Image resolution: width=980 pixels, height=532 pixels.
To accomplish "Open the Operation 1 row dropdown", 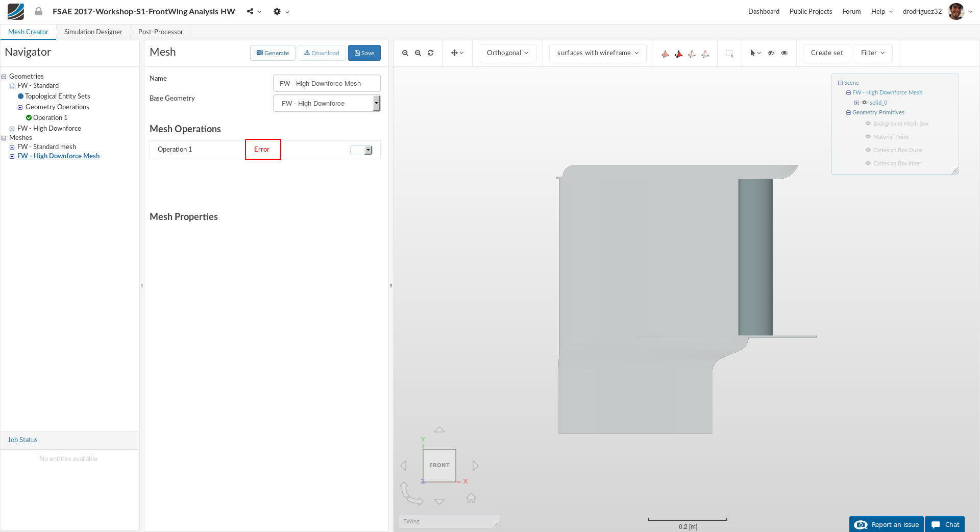I will pyautogui.click(x=361, y=150).
